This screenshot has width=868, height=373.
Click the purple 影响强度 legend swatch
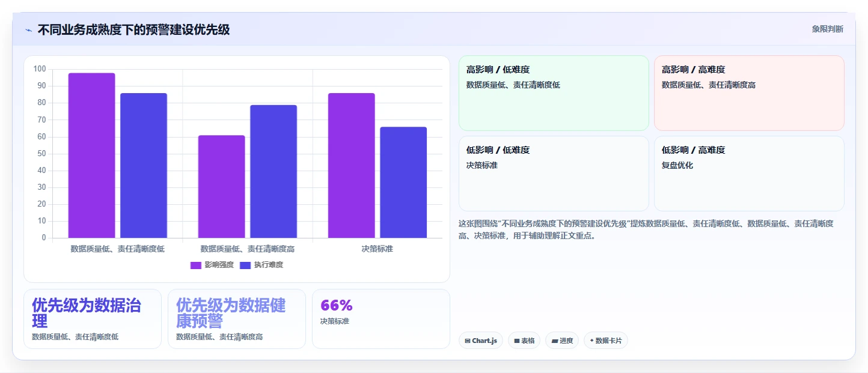point(196,265)
